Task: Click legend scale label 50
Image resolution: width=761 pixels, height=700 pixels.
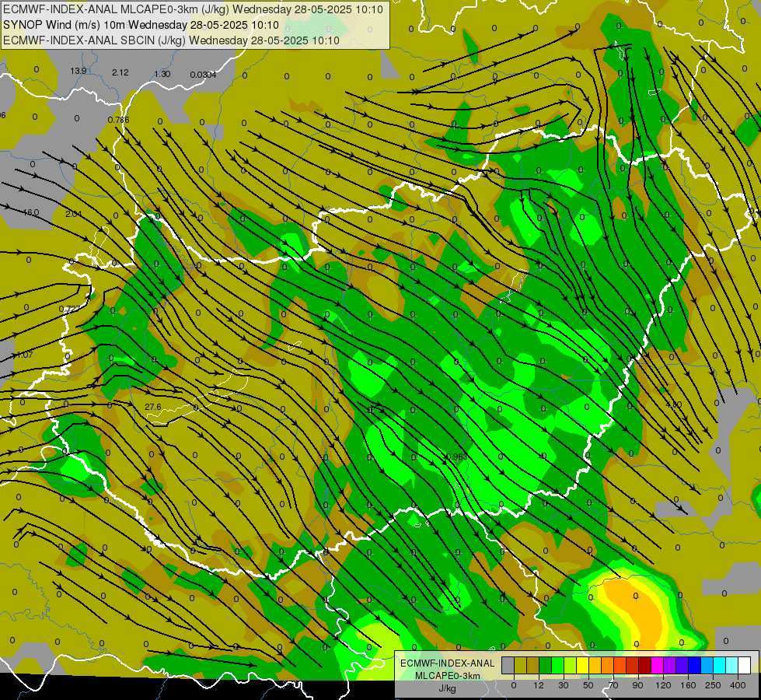Action: (588, 685)
